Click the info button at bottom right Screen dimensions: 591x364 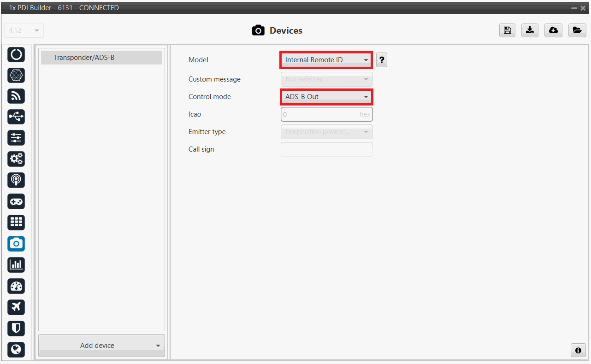[x=578, y=350]
